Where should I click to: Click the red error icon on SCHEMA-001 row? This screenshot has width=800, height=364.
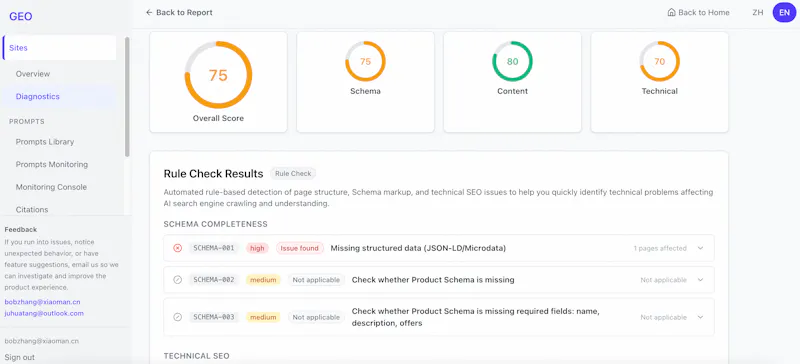[178, 248]
